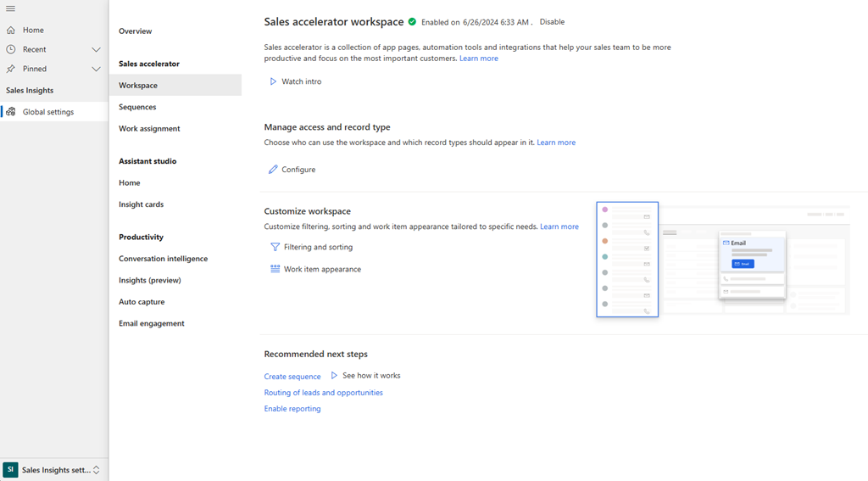Click the Sales accelerator section heading
This screenshot has width=868, height=481.
coord(149,64)
